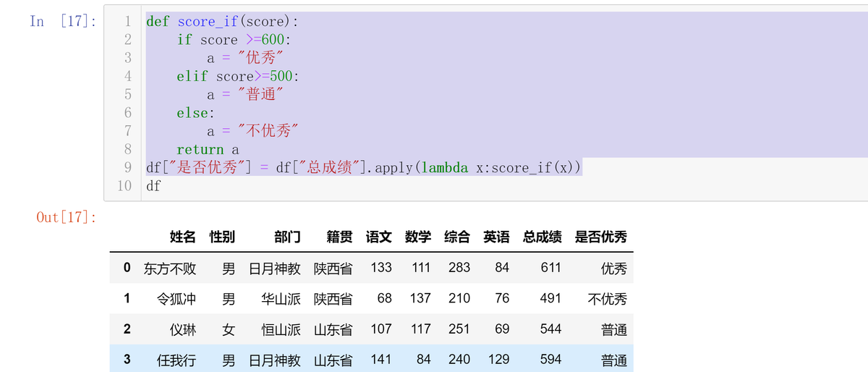Click the final df line of the cell
868x372 pixels.
point(153,186)
